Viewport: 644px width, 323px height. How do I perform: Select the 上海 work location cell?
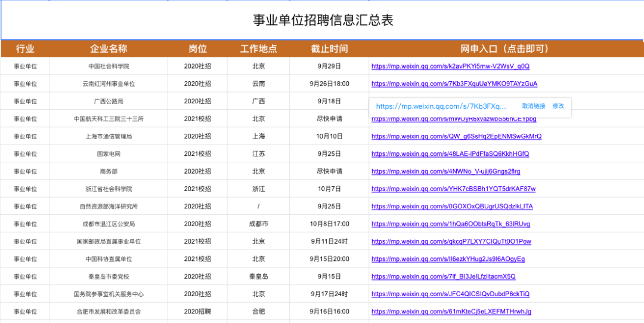pyautogui.click(x=258, y=136)
